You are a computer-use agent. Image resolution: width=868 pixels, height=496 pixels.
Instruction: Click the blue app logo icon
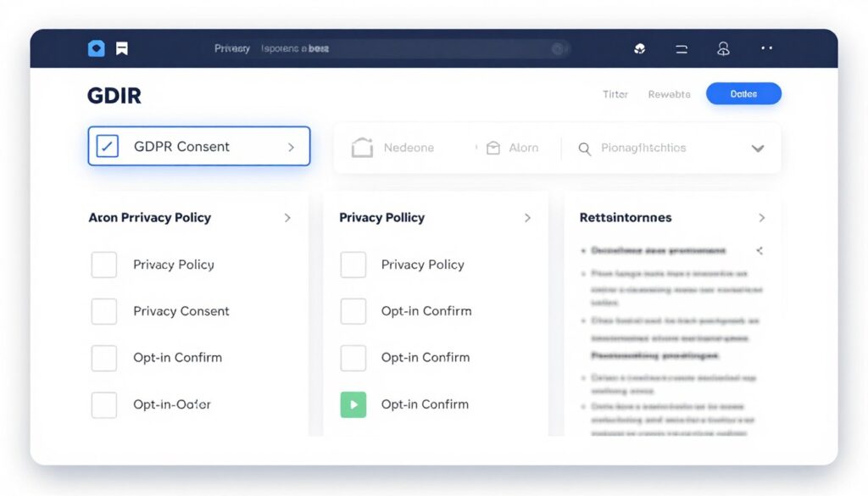point(95,48)
